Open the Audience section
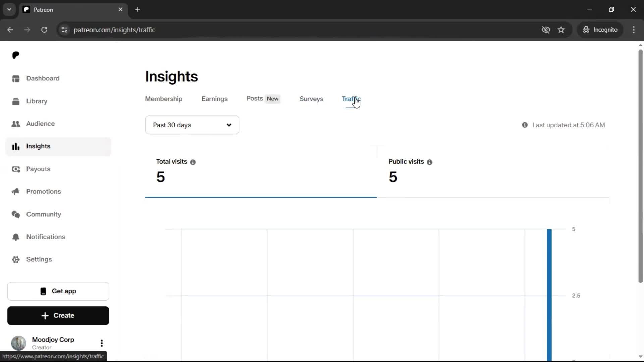The height and width of the screenshot is (362, 644). coord(40,124)
